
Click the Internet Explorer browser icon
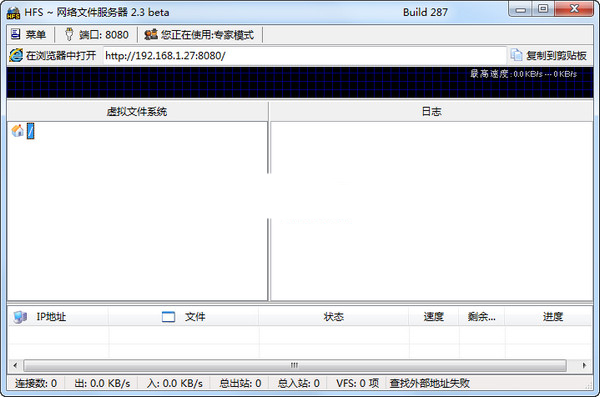(16, 56)
